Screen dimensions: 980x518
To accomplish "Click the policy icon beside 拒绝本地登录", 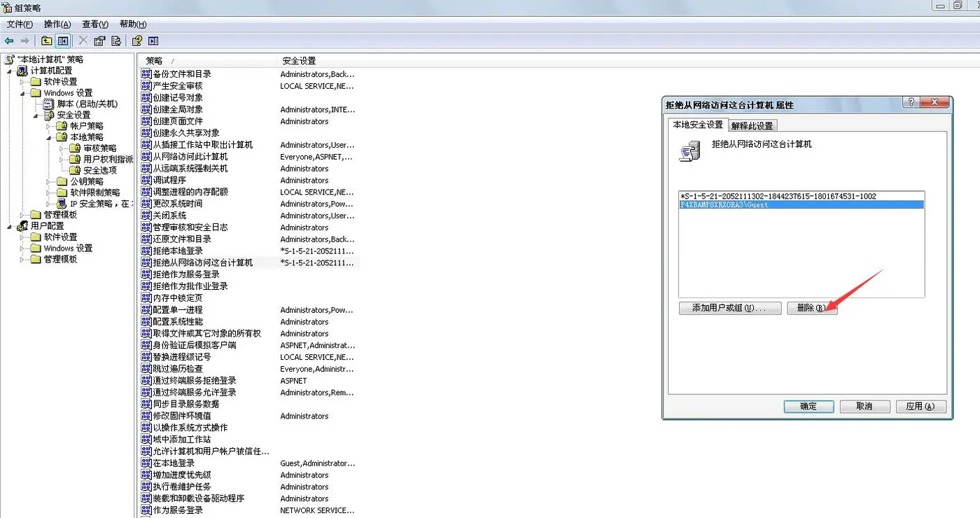I will 146,251.
